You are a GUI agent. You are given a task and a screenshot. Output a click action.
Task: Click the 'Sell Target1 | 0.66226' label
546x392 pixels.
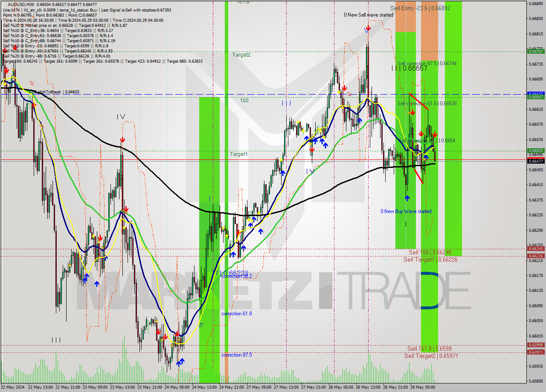[x=430, y=259]
